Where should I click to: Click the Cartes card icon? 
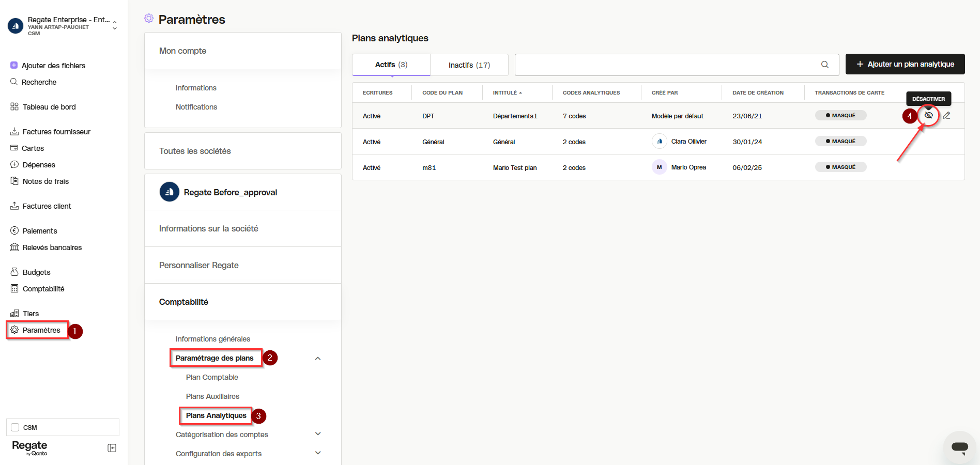(x=14, y=148)
